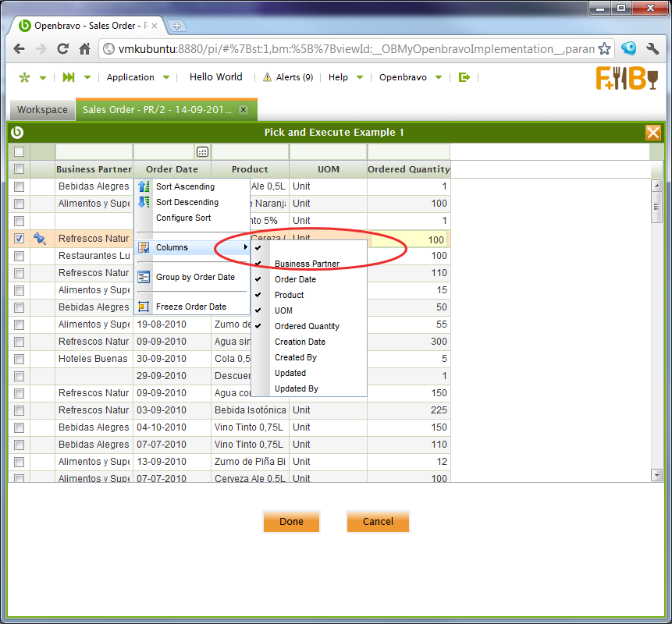Click the Ordered Quantity column header

pos(409,169)
